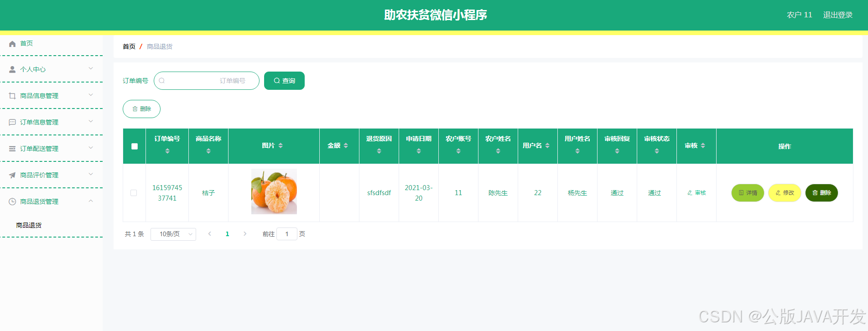868x331 pixels.
Task: Sort by 退货原因 column arrows
Action: pyautogui.click(x=379, y=151)
